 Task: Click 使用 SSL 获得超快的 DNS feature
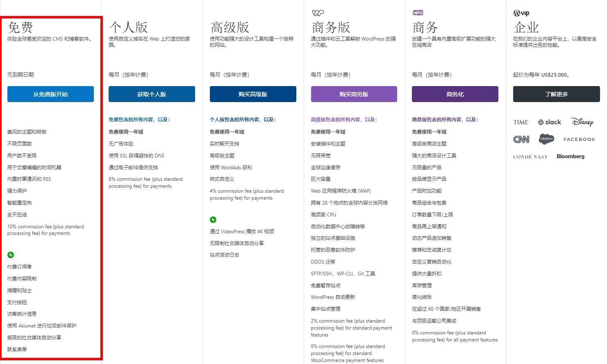[x=136, y=156]
